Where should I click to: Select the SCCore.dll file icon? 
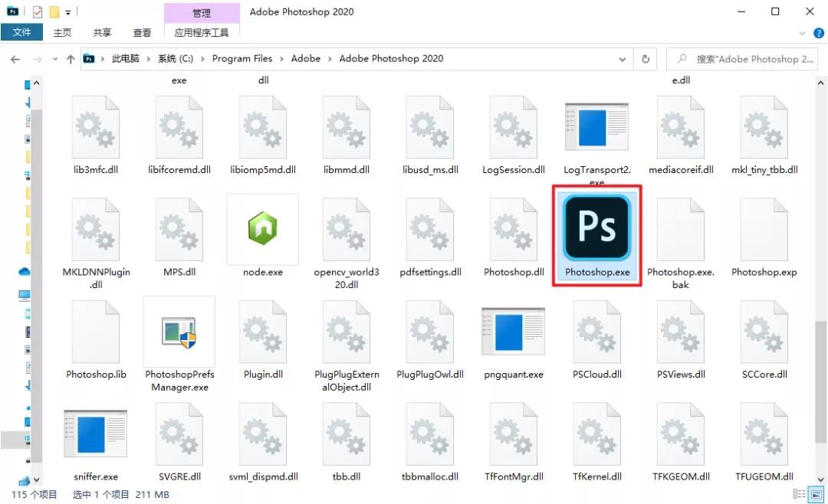click(764, 332)
